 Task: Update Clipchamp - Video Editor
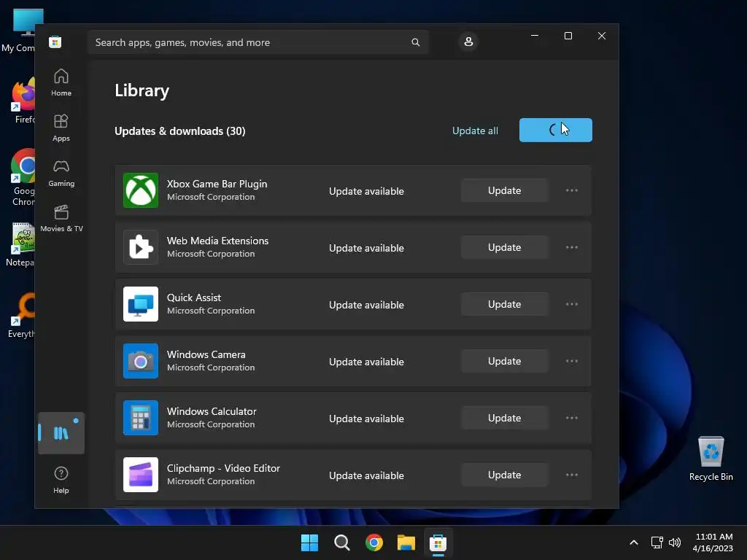pyautogui.click(x=505, y=475)
